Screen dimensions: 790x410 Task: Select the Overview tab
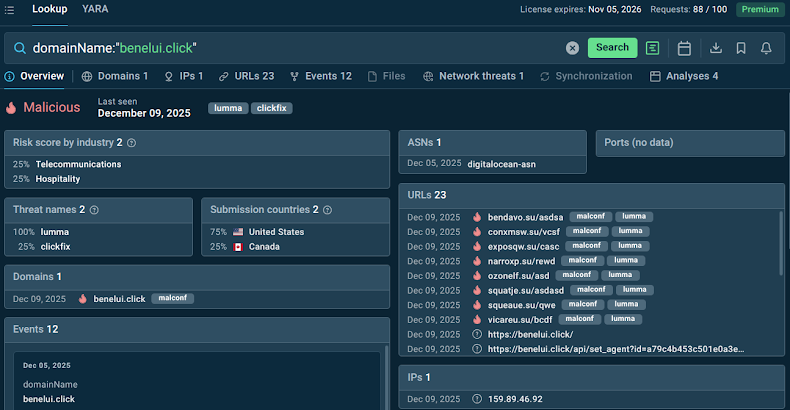point(35,76)
